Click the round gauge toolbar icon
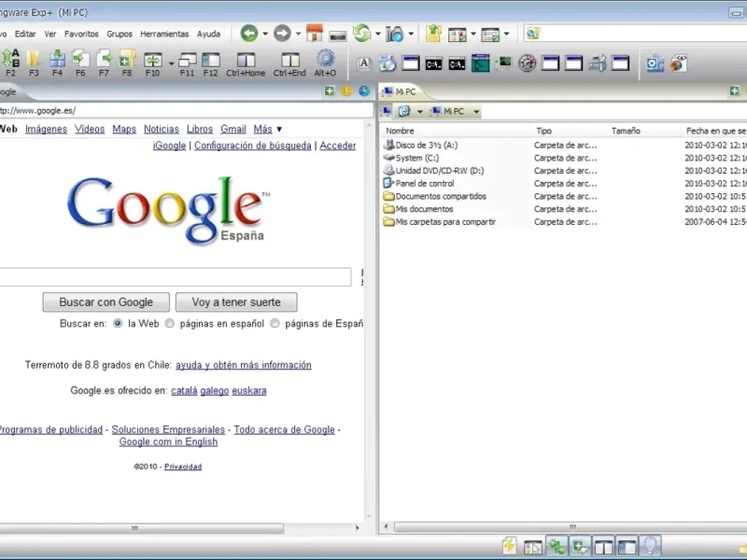Viewport: 747px width, 560px height. pos(527,63)
